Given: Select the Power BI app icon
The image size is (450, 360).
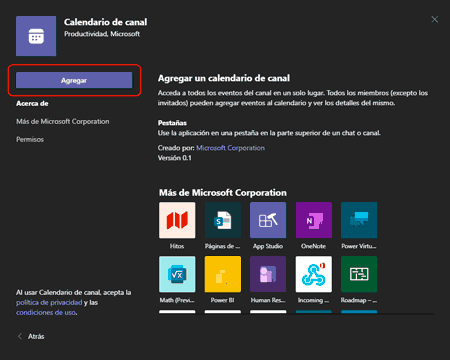Looking at the screenshot, I should [223, 274].
